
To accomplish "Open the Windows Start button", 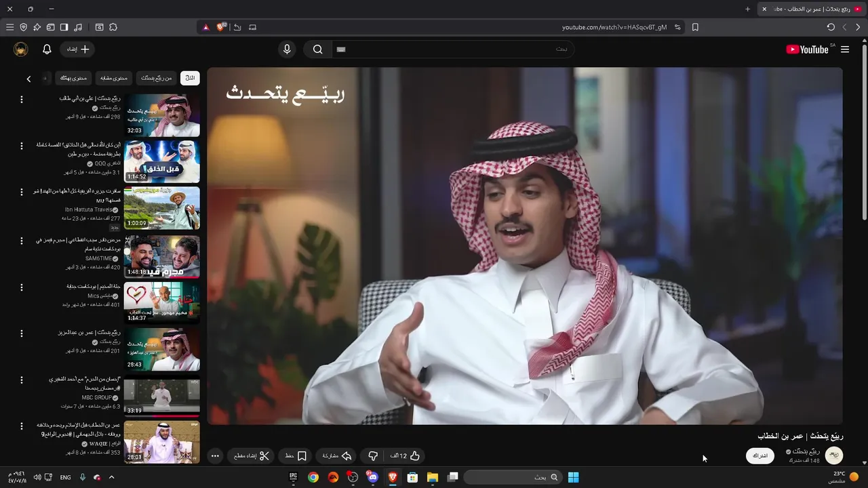I will [573, 477].
